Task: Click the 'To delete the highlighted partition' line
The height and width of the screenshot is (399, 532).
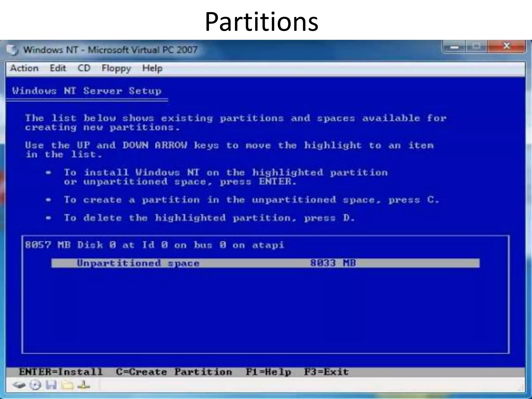Action: [209, 218]
